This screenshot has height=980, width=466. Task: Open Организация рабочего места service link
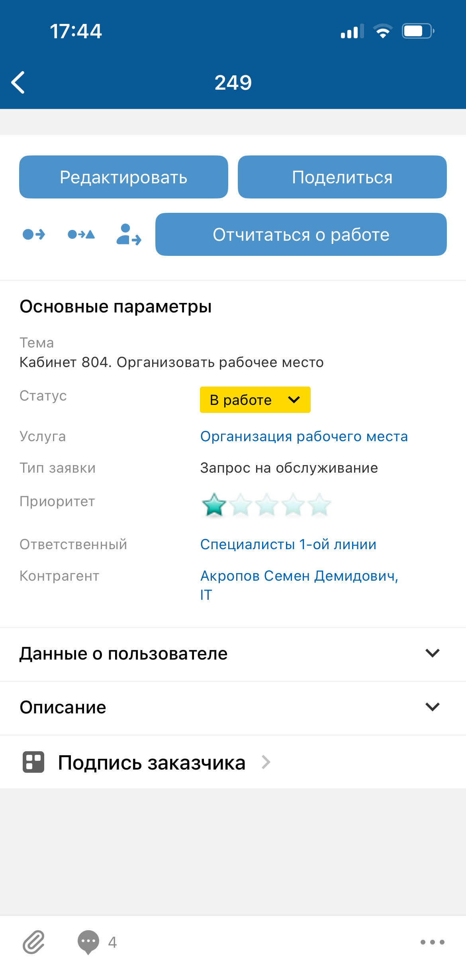pos(304,436)
